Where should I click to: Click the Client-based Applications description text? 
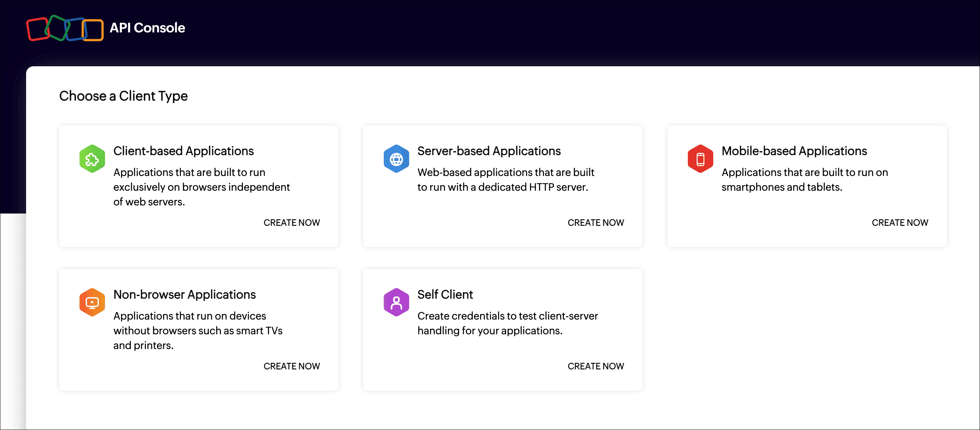(201, 187)
